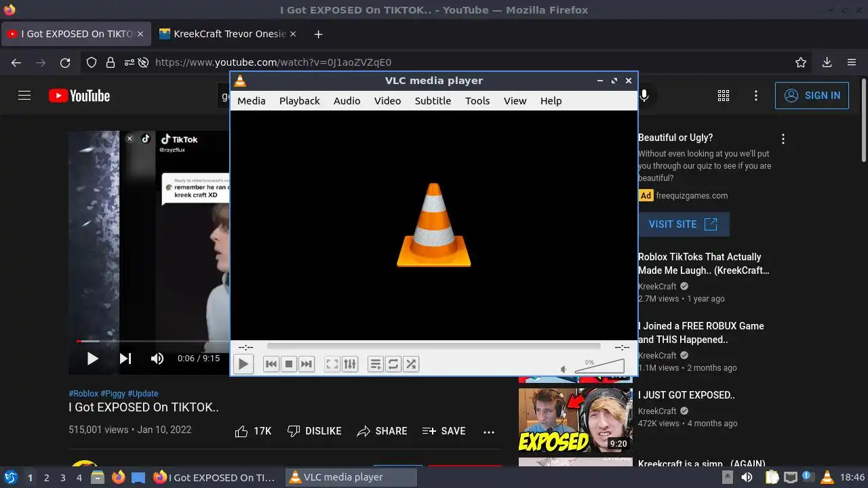This screenshot has height=488, width=868.
Task: Open VLC Media menu
Action: [251, 100]
